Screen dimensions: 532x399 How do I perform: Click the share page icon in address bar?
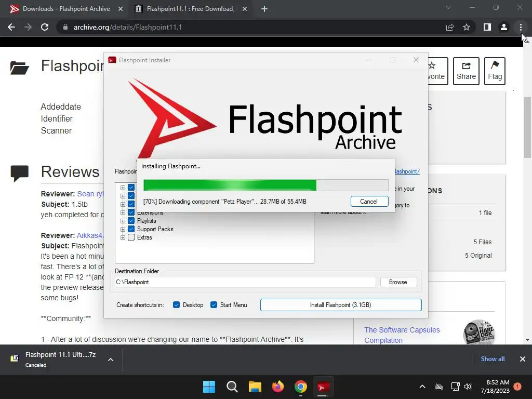point(450,27)
